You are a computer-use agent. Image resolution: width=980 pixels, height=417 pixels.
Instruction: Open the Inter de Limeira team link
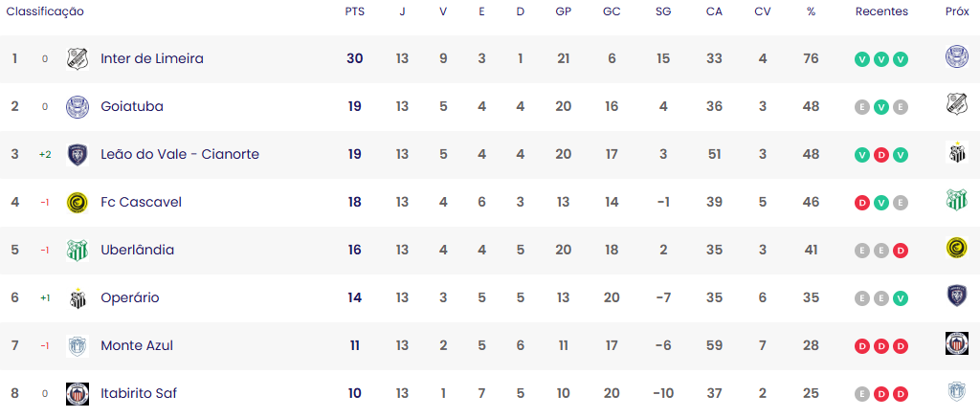pos(152,58)
